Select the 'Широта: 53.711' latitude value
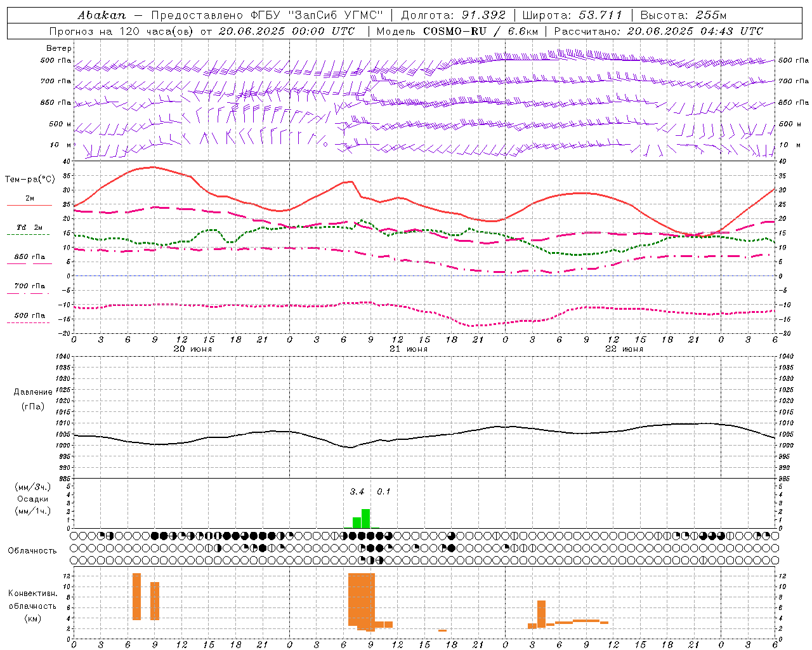 click(x=572, y=15)
